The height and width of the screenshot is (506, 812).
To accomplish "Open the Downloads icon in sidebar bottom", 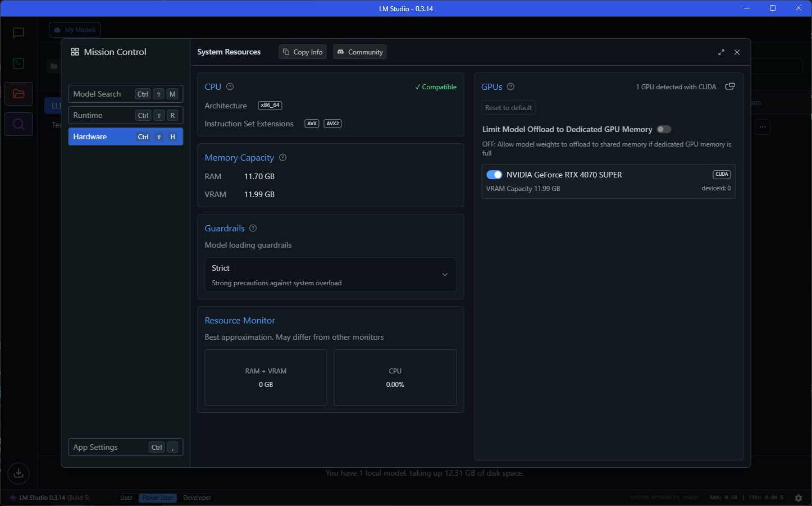I will click(x=19, y=473).
